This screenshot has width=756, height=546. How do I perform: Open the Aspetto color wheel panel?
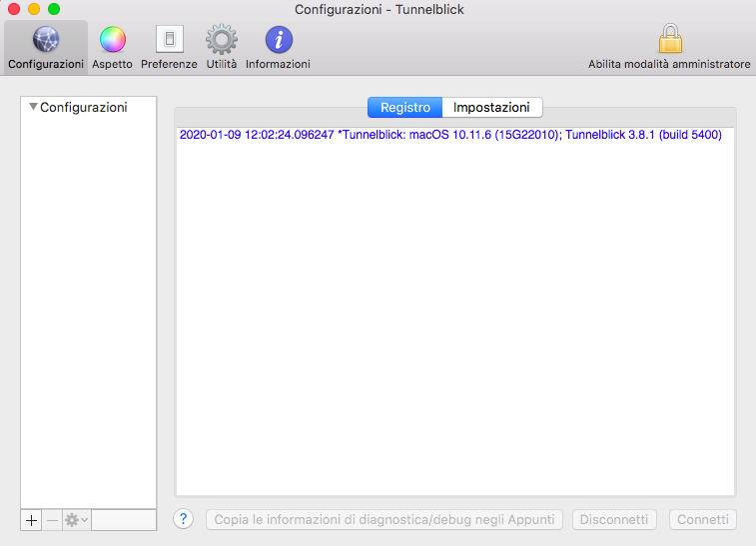pyautogui.click(x=112, y=47)
